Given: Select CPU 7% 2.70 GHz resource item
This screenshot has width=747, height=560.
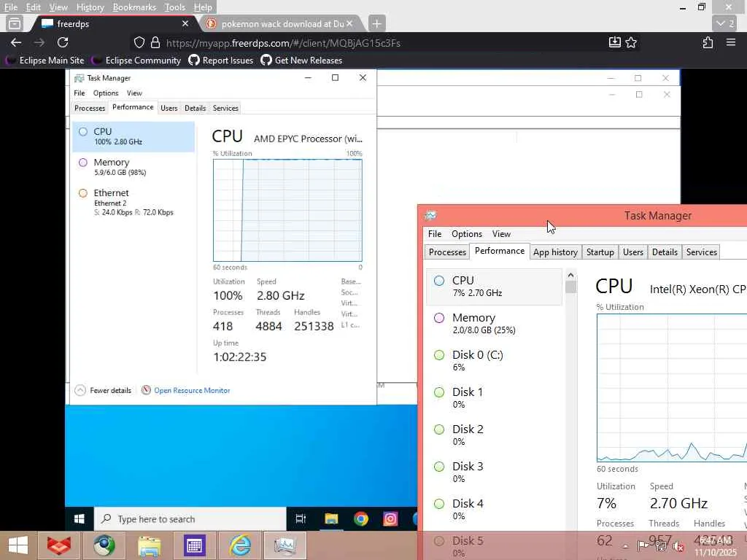Looking at the screenshot, I should pyautogui.click(x=495, y=287).
